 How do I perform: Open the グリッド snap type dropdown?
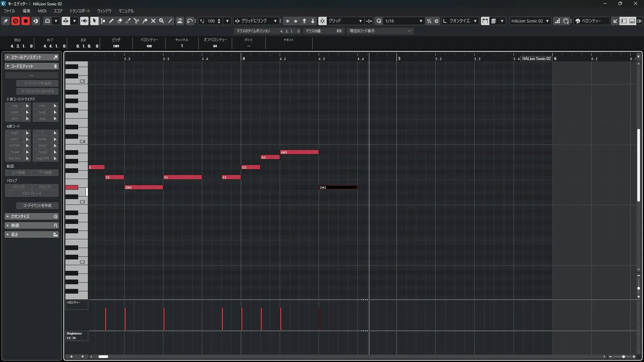[360, 21]
